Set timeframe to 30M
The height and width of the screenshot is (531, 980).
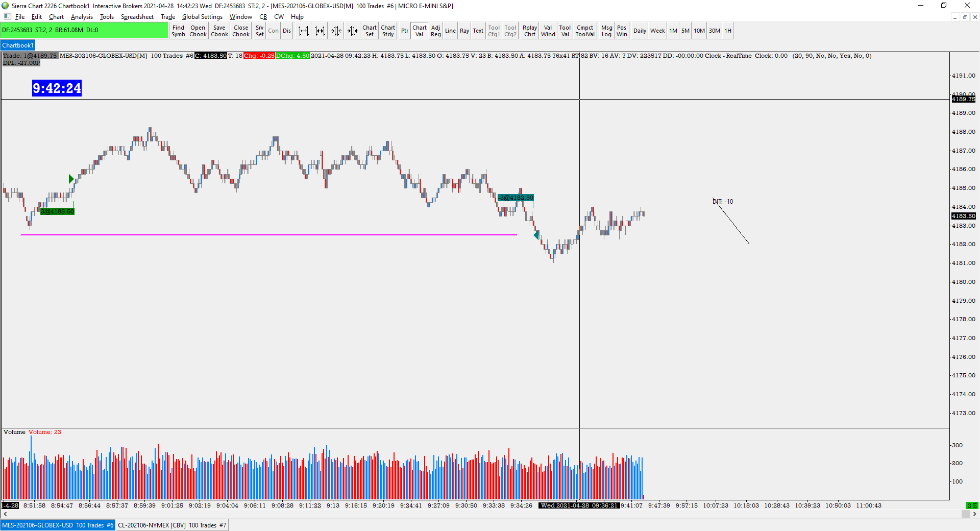tap(715, 31)
